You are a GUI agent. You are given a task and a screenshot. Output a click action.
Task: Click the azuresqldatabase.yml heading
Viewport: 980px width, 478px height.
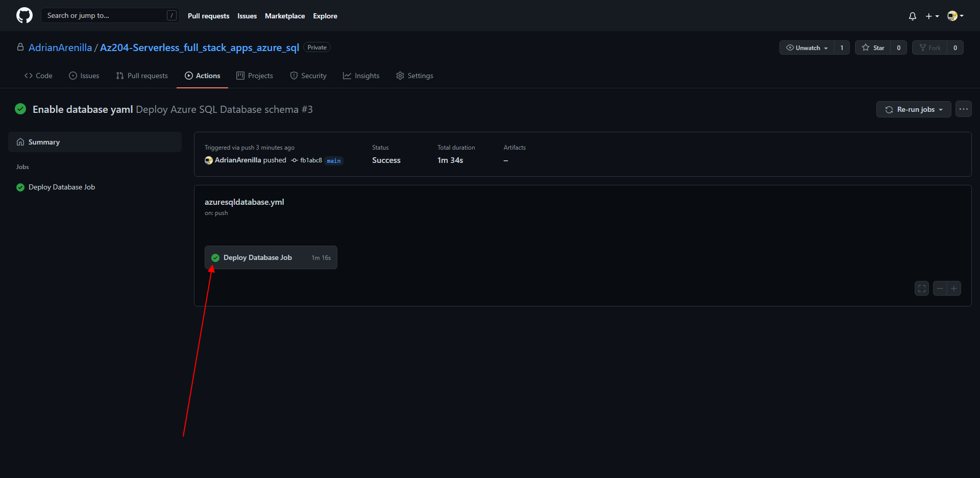click(x=244, y=202)
